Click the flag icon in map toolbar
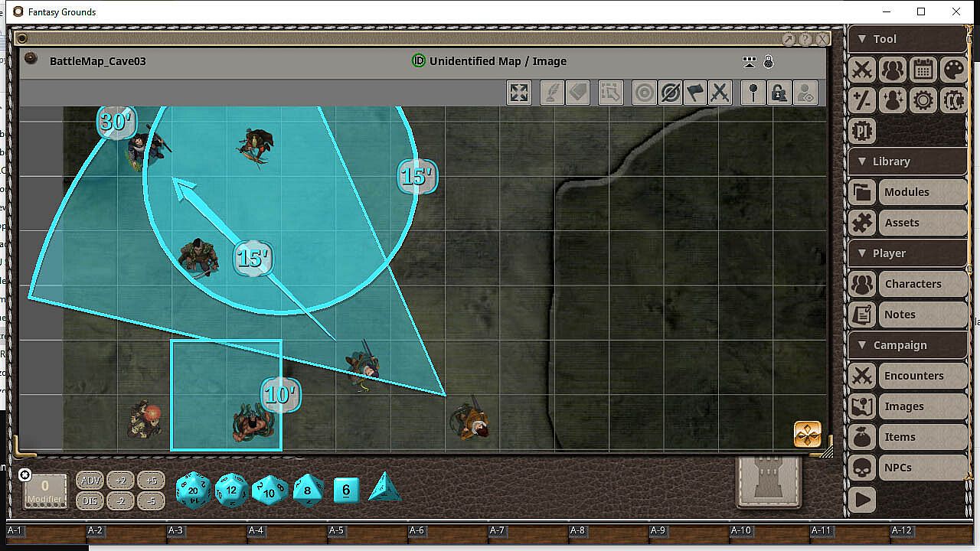Screen dimensions: 980x551 (x=694, y=93)
